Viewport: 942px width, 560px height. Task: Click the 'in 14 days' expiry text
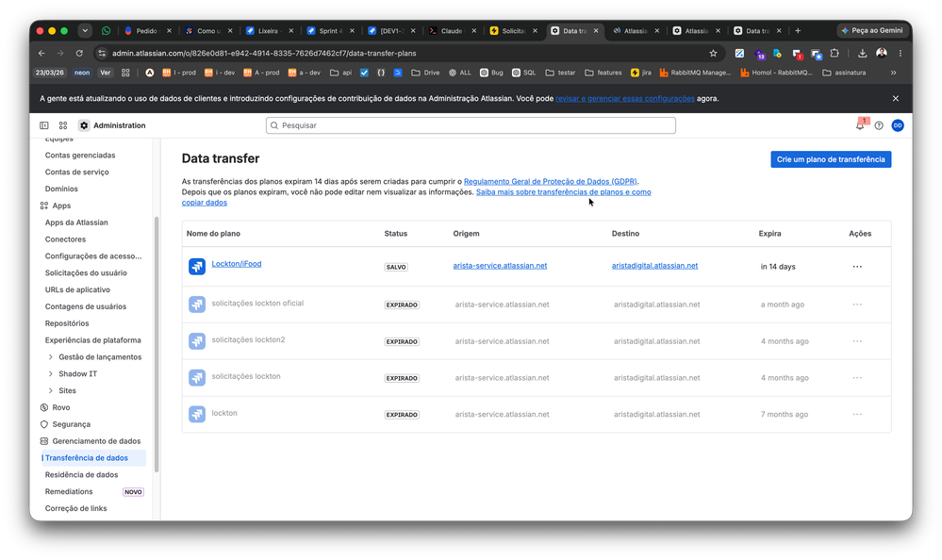pos(778,267)
